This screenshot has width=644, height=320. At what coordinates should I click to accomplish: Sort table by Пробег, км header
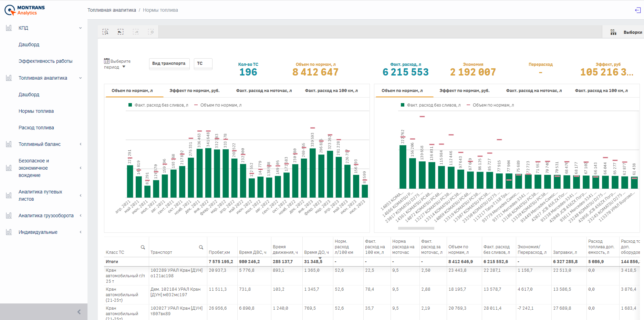point(219,252)
